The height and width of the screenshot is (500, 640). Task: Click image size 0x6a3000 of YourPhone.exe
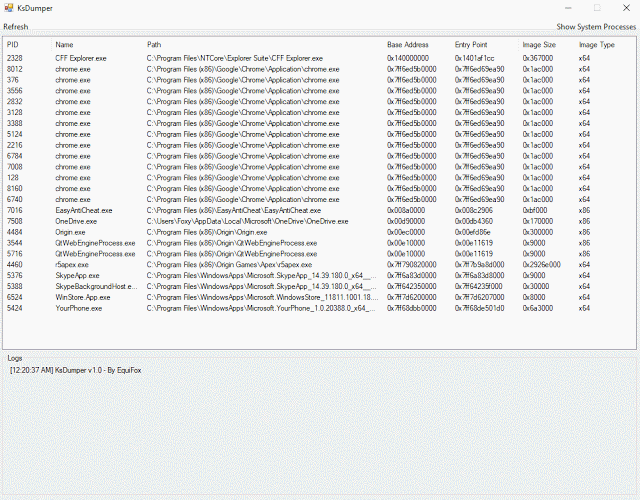pos(538,308)
